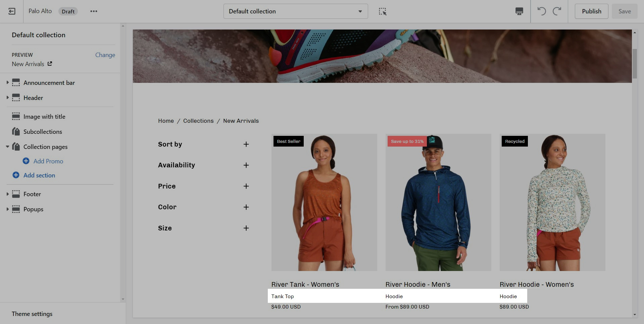Expand the Header section arrow
The width and height of the screenshot is (644, 324).
pyautogui.click(x=7, y=98)
